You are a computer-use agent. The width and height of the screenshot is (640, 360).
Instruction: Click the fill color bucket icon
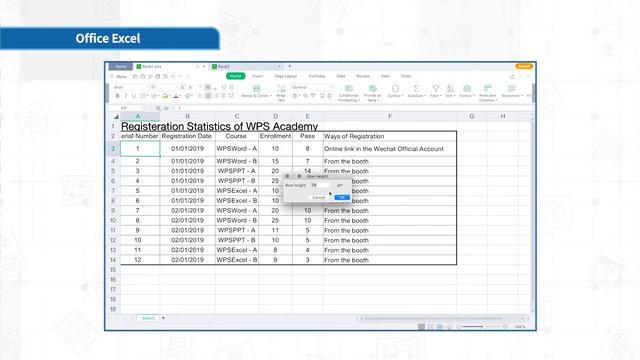(165, 96)
